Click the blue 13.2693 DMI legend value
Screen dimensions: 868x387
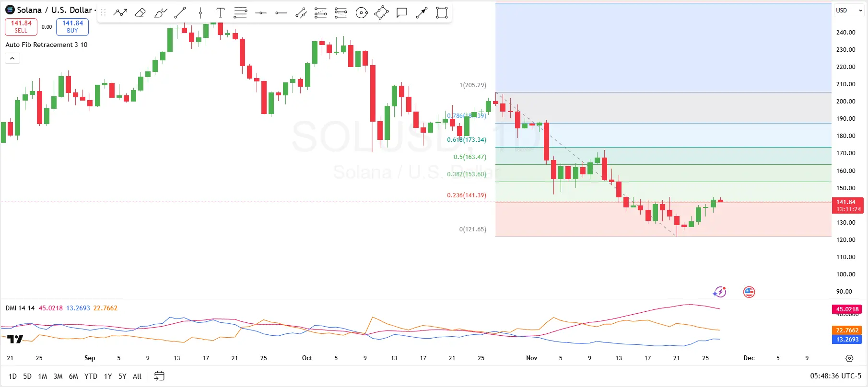(x=78, y=308)
